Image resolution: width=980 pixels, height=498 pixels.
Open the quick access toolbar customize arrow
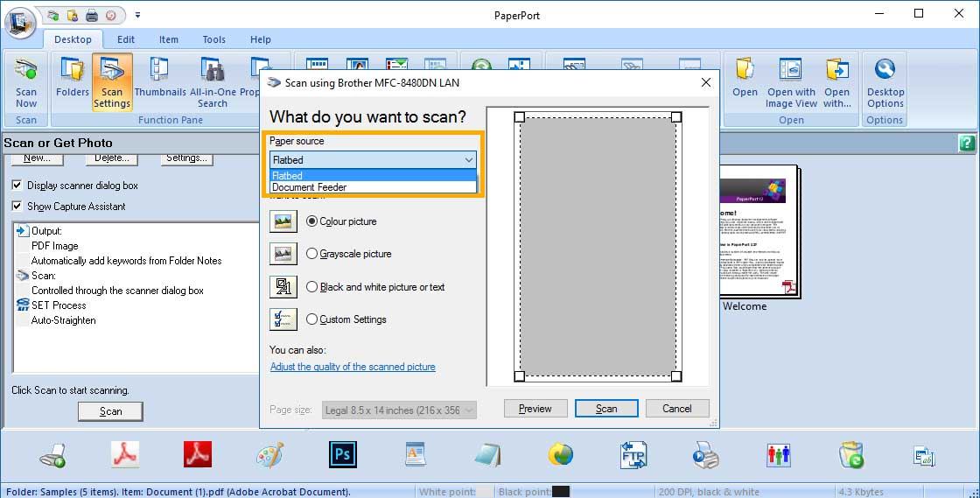137,15
